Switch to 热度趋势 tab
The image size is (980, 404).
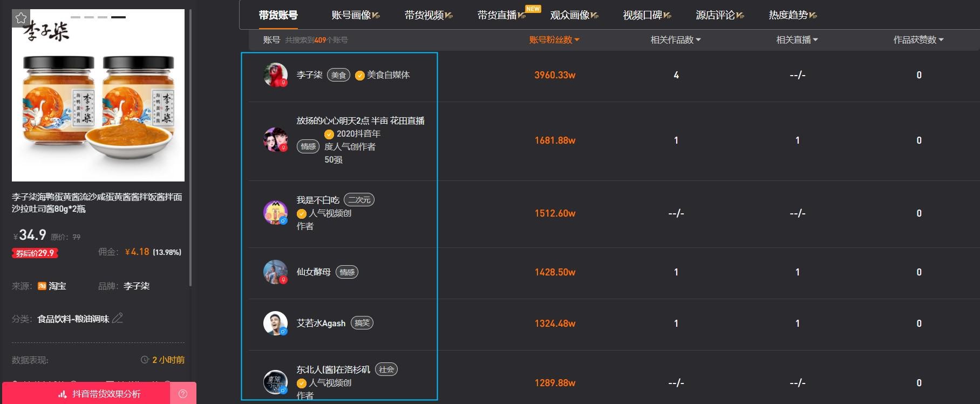click(792, 15)
